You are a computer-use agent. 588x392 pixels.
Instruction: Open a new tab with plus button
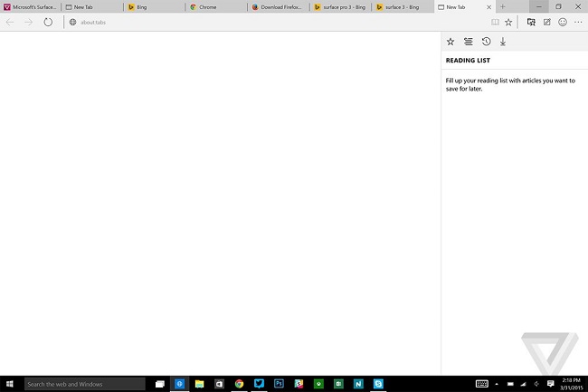[x=503, y=6]
